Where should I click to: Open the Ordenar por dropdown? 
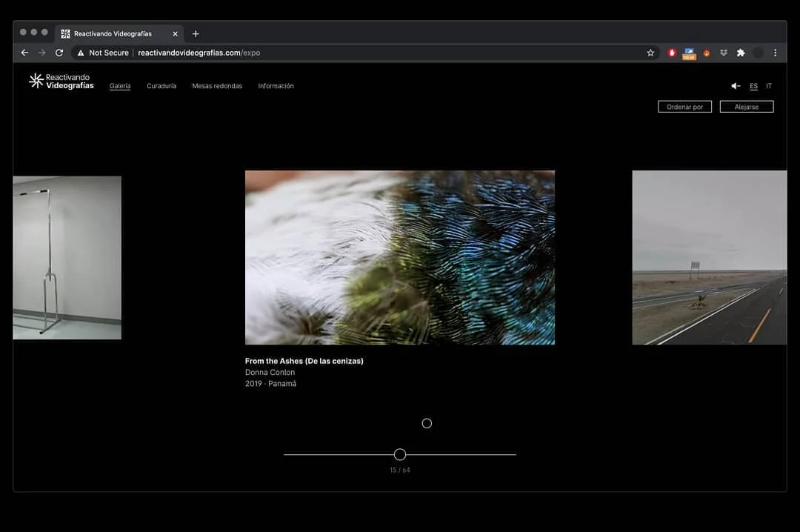pos(684,107)
